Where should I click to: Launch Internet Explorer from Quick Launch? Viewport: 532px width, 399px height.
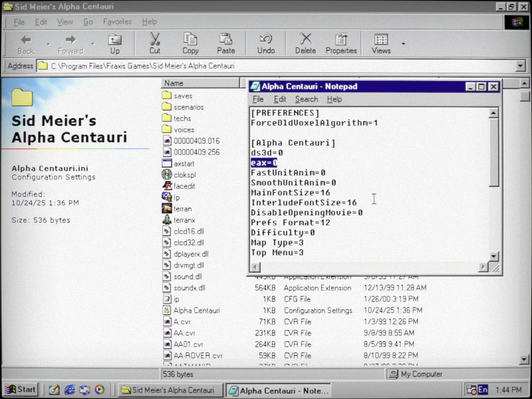point(69,390)
